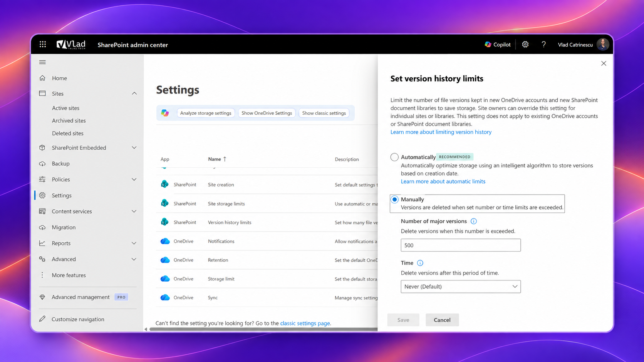Close the version history limits panel

[x=604, y=63]
